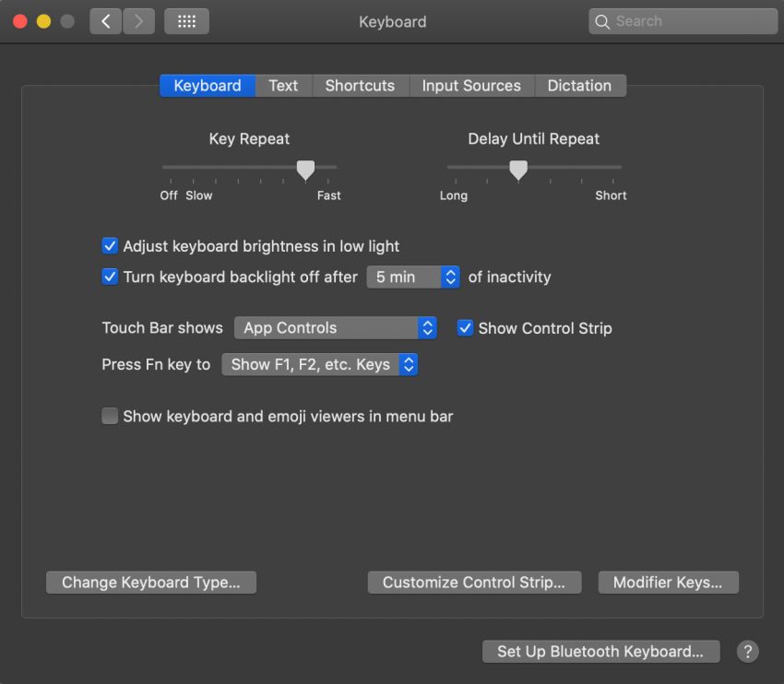Change the backlight timeout from 5 min
Viewport: 784px width, 684px height.
tap(412, 277)
